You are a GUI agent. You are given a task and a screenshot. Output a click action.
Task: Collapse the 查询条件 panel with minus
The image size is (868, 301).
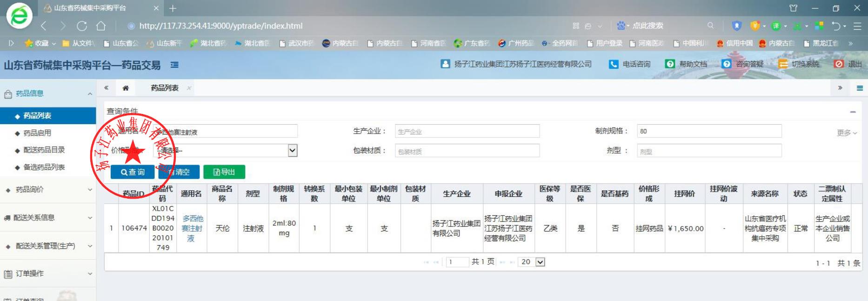[x=853, y=112]
